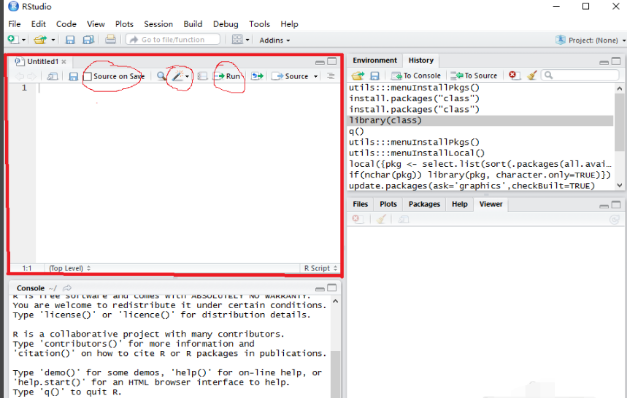
Task: Click the history scrollbar down arrow
Action: 619,185
